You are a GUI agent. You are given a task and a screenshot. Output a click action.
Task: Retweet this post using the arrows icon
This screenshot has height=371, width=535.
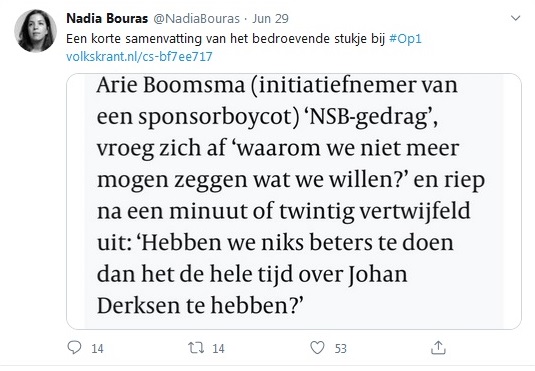click(196, 347)
